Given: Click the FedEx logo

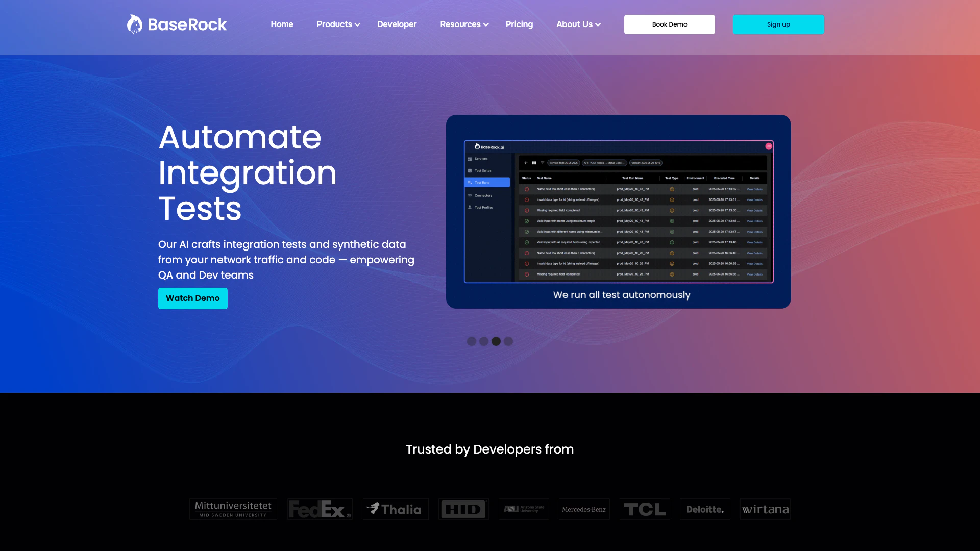Looking at the screenshot, I should (x=320, y=509).
